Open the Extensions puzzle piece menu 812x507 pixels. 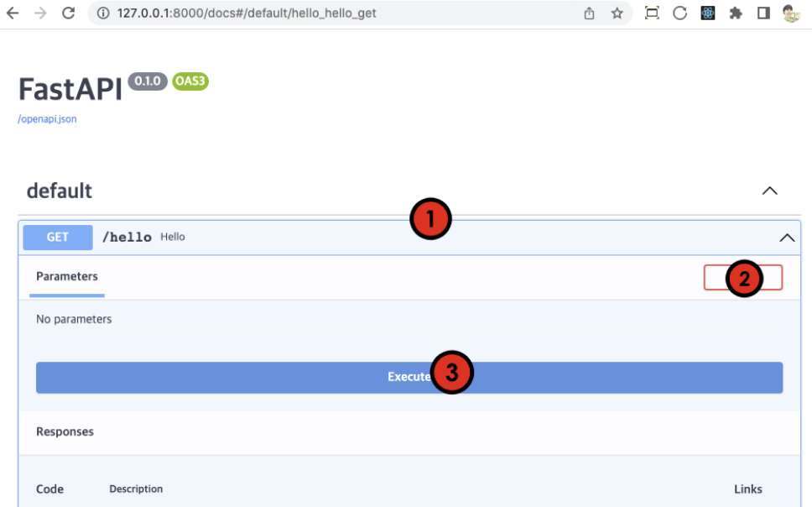click(736, 13)
